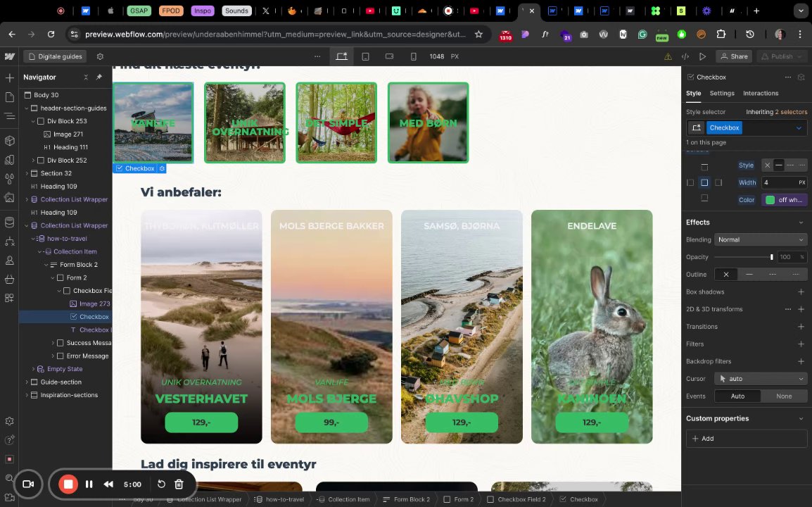Open the Navigator panel icon in sidebar

tap(9, 116)
